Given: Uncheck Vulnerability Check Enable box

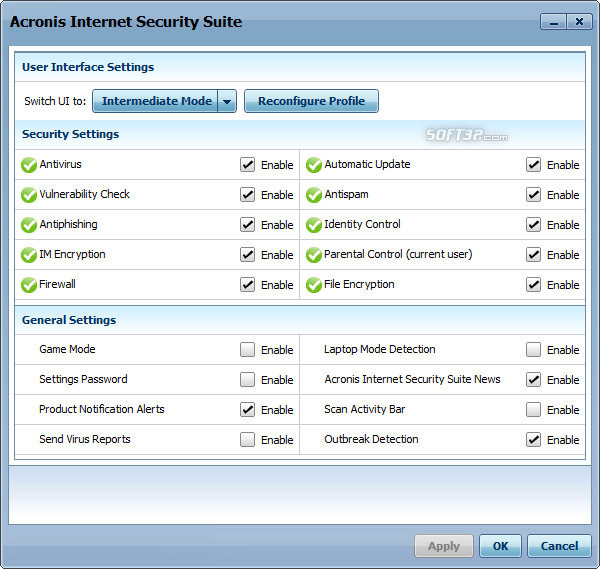Looking at the screenshot, I should point(248,194).
